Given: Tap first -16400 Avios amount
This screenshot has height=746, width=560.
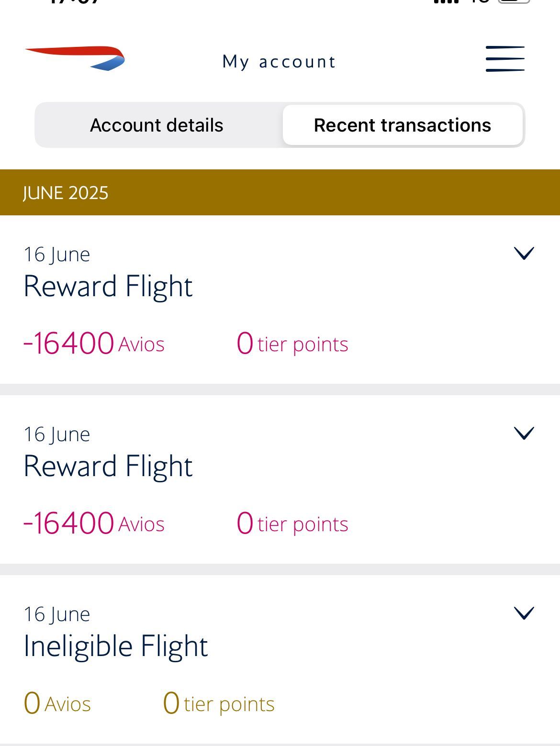Looking at the screenshot, I should tap(94, 344).
